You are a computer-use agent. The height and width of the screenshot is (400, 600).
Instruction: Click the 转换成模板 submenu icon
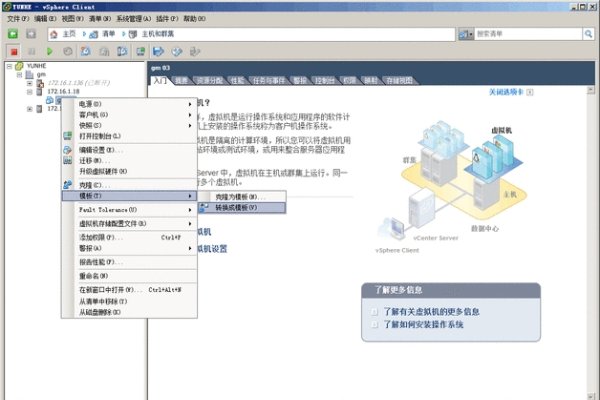(x=204, y=207)
